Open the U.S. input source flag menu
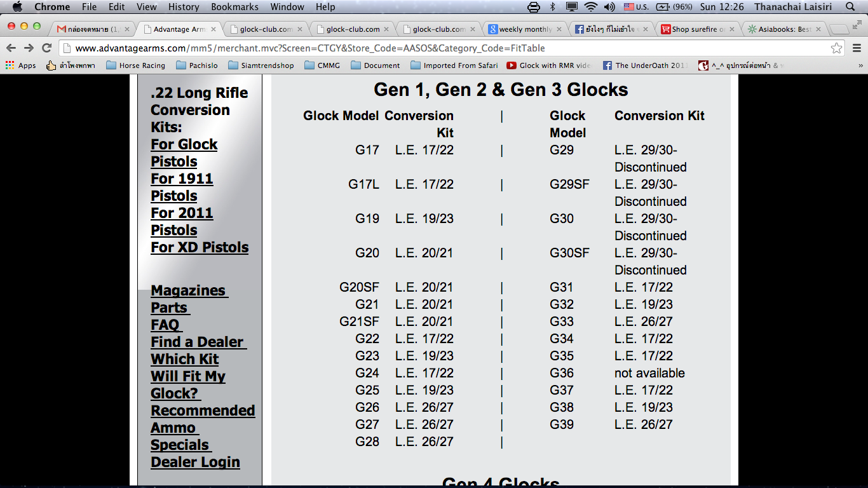The height and width of the screenshot is (488, 868). [636, 7]
